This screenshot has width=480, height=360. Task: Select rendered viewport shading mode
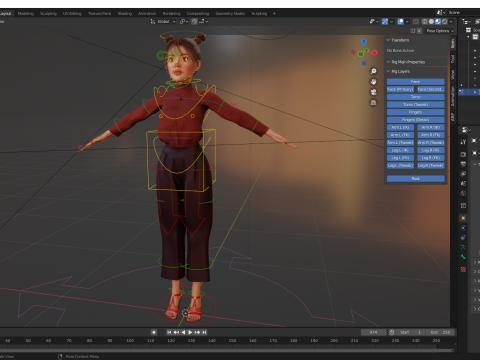tap(444, 22)
